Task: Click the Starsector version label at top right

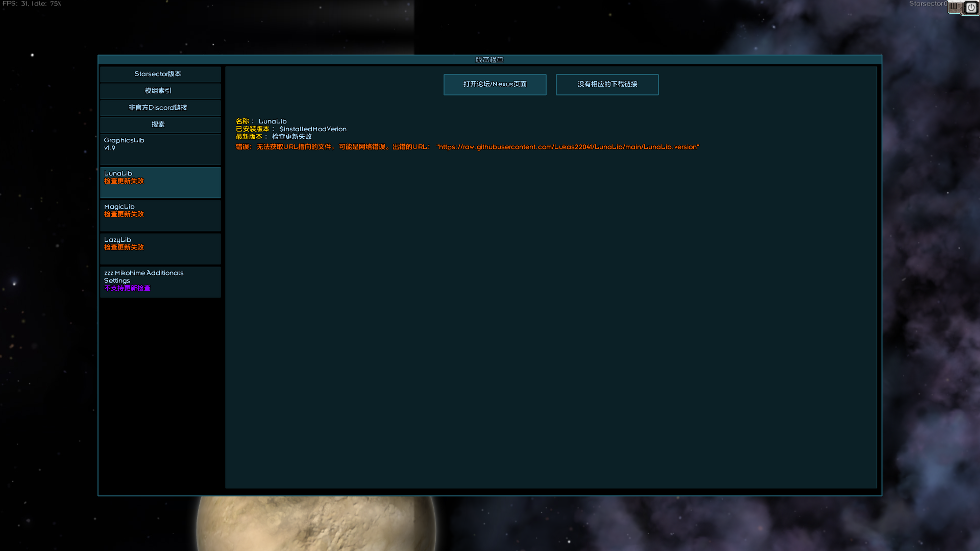Action: 927,4
